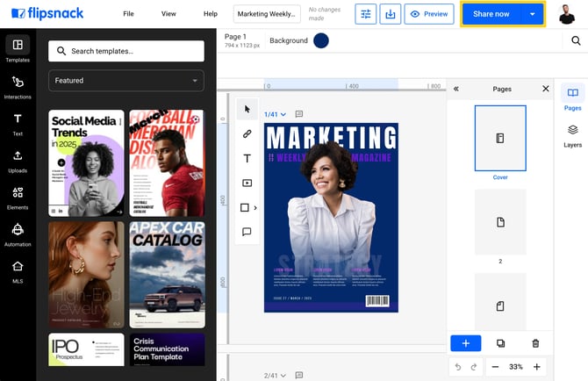Open the Help menu

(210, 14)
